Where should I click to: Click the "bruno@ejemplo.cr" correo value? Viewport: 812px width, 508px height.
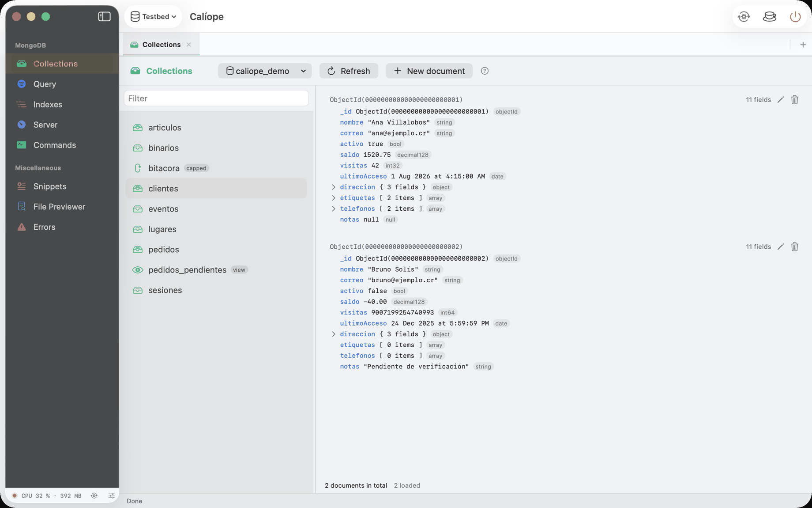coord(402,281)
